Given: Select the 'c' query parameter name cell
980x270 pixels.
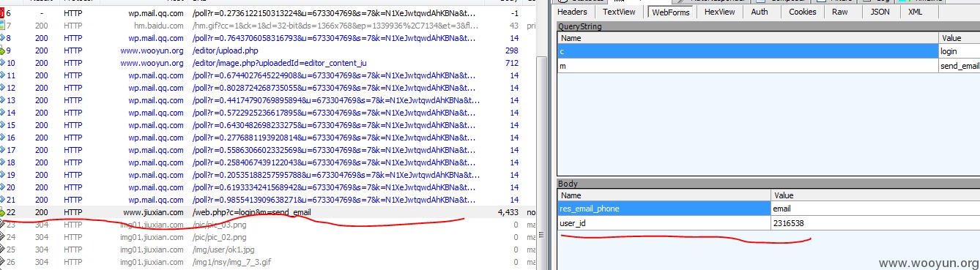Looking at the screenshot, I should [748, 51].
